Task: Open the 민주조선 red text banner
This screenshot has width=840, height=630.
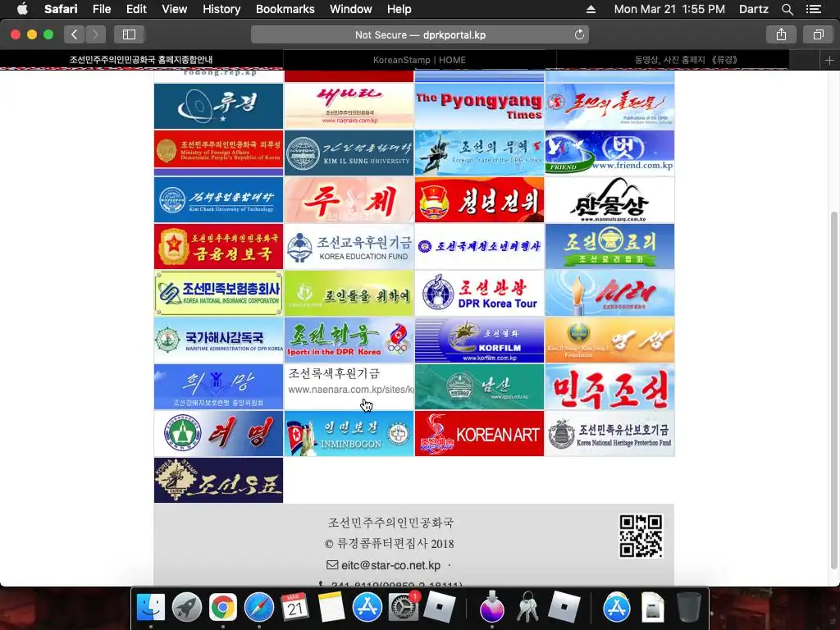Action: click(x=609, y=387)
